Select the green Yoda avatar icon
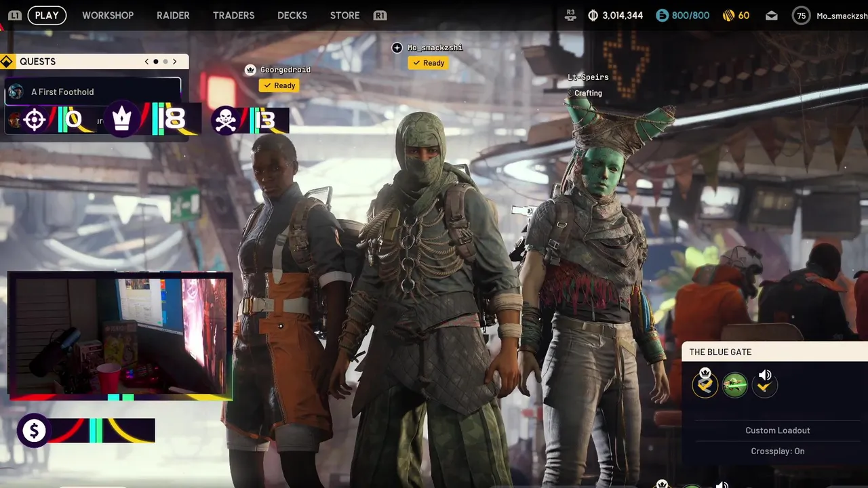Viewport: 868px width, 488px height. [735, 386]
